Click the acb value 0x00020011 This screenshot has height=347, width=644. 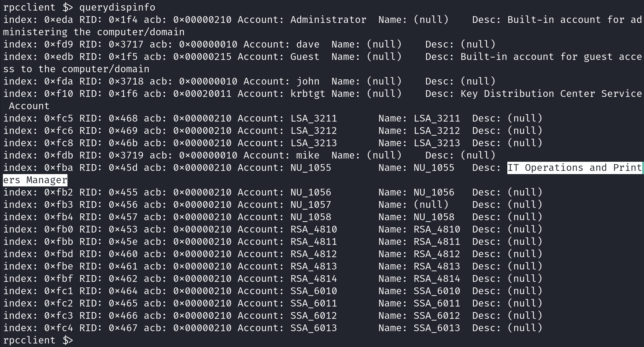[202, 94]
